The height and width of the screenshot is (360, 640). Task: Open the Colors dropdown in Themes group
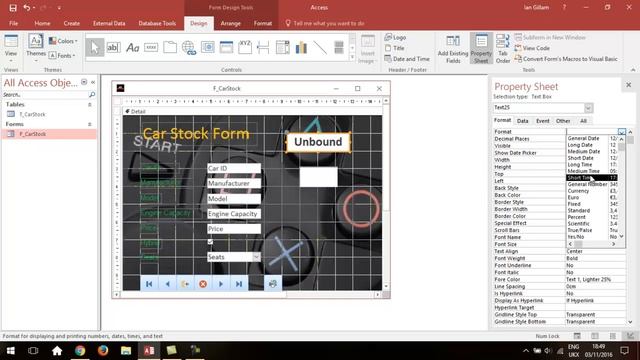click(x=63, y=41)
